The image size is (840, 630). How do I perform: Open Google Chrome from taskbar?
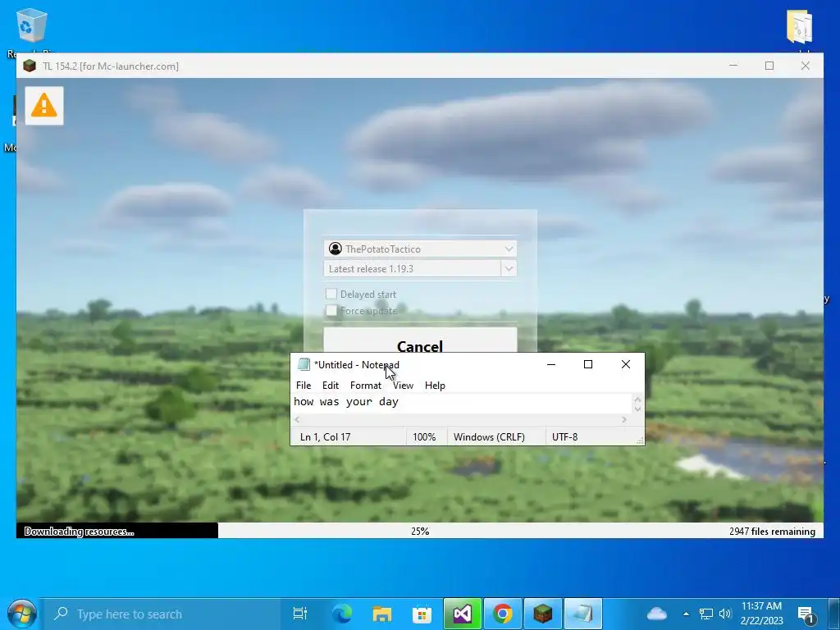(x=503, y=614)
